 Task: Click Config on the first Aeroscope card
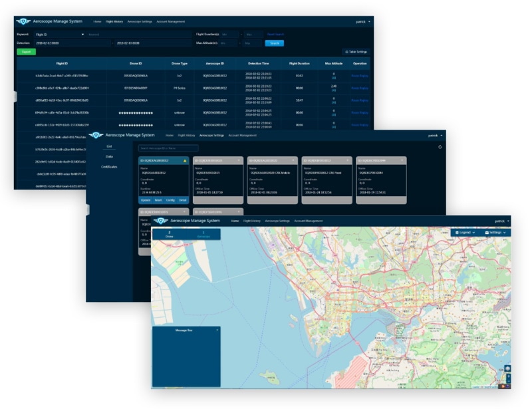point(170,200)
